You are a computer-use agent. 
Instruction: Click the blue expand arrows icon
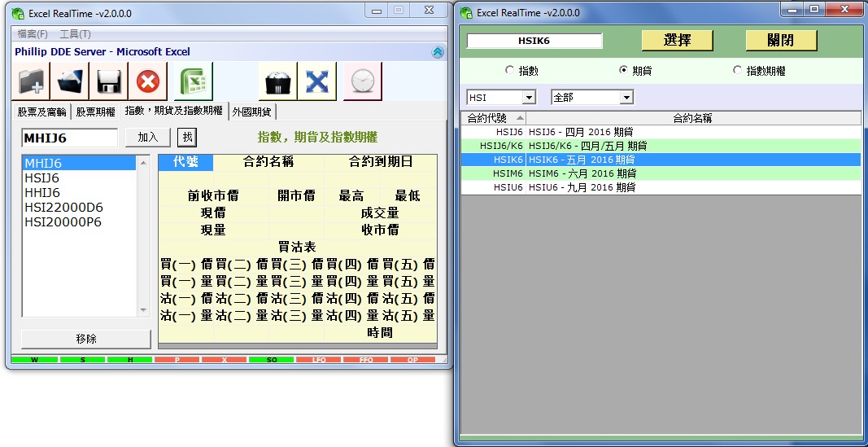click(316, 81)
